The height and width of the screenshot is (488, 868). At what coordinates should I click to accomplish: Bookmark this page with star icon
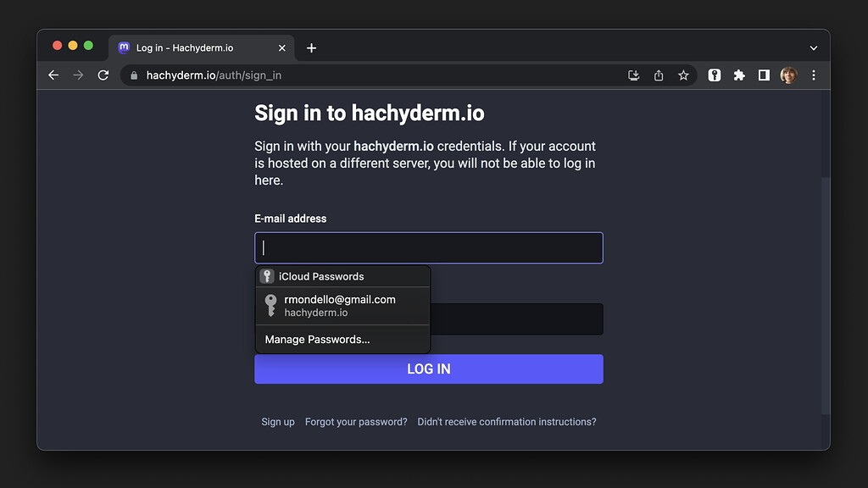tap(683, 75)
